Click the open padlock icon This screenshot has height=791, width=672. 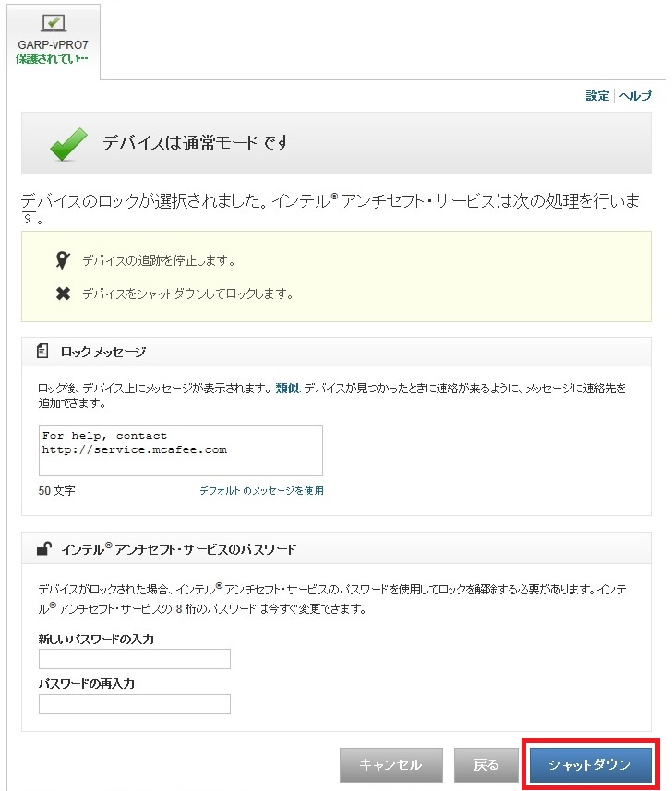[43, 548]
